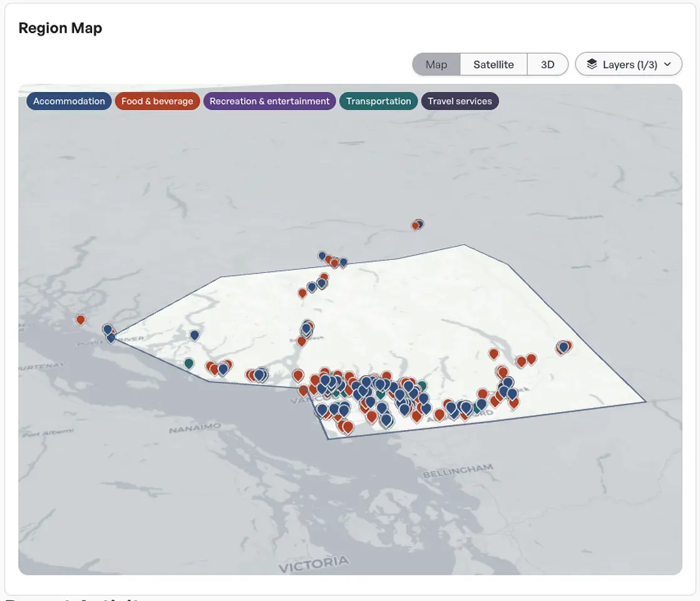Click the Region Map heading

60,28
